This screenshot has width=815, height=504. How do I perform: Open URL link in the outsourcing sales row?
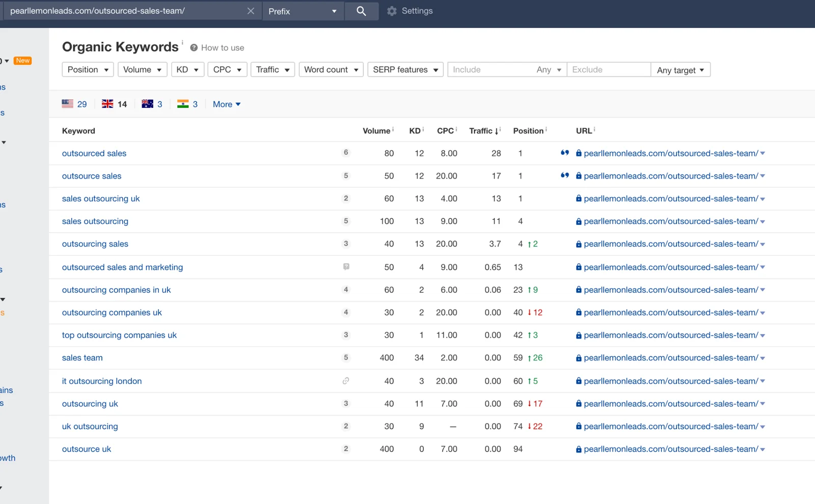pos(671,244)
